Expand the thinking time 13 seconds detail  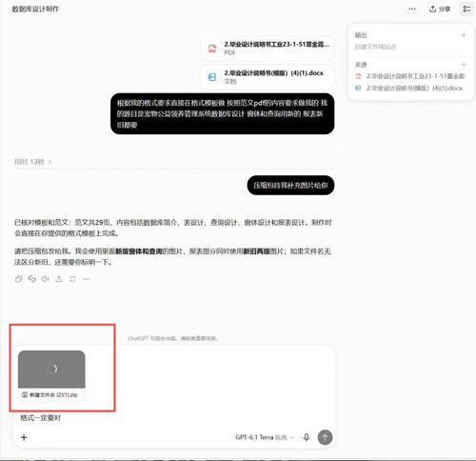32,162
